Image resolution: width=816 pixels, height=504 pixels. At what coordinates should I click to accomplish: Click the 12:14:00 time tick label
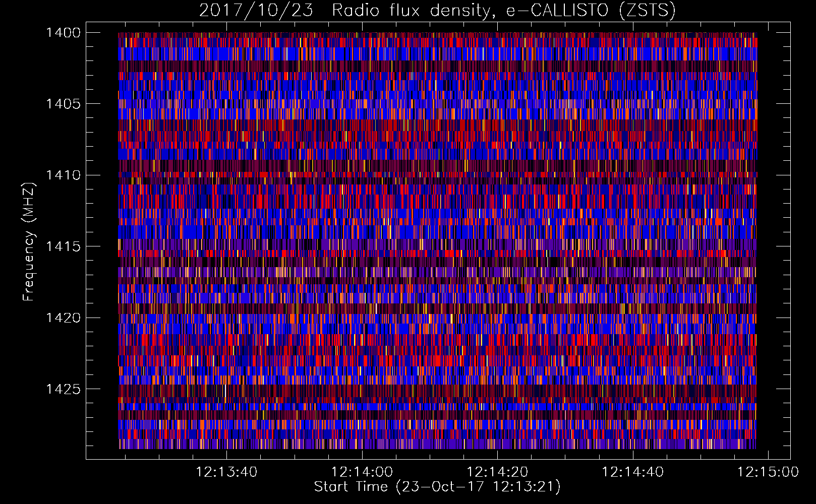tap(362, 472)
